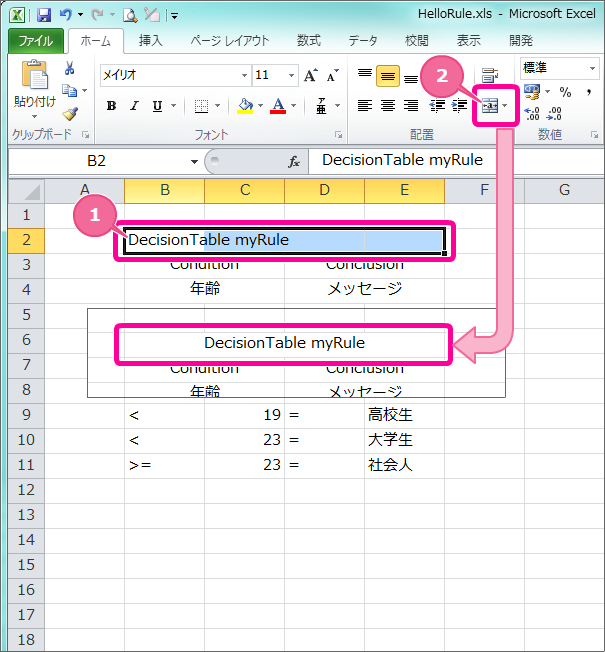The image size is (605, 652).
Task: Click the Redo icon
Action: pos(97,16)
